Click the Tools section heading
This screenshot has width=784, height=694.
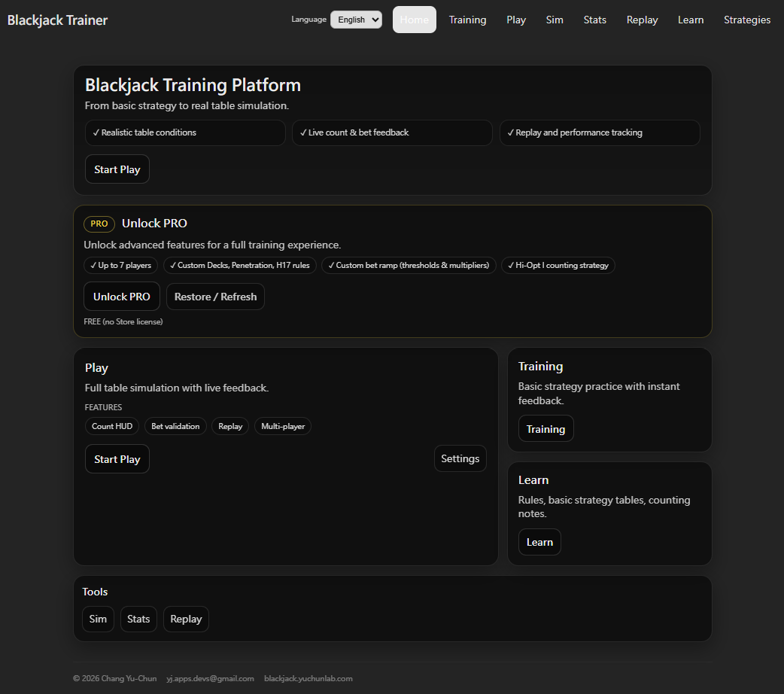click(95, 592)
